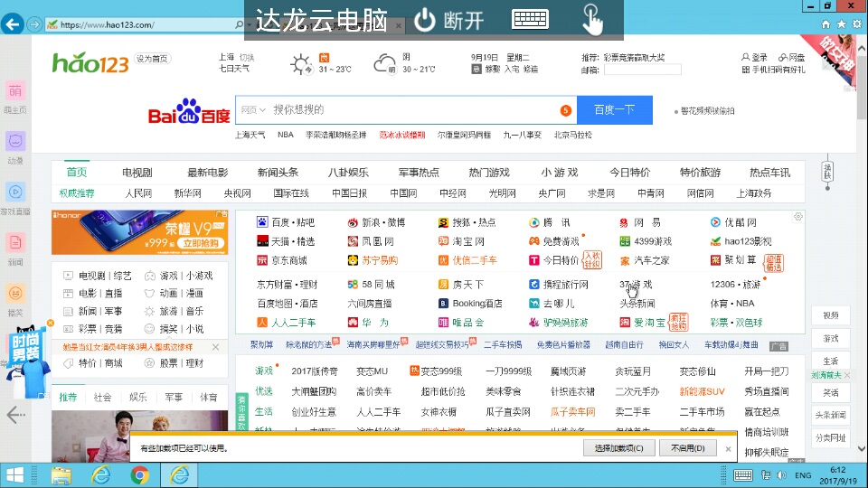Open the remote keyboard icon in overlay bar
Image resolution: width=868 pixels, height=488 pixels.
coord(531,19)
